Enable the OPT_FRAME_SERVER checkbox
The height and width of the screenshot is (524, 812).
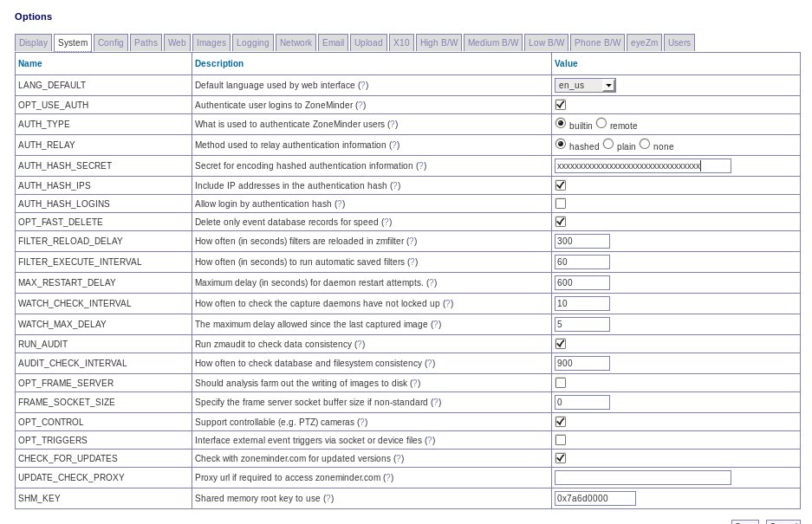[561, 383]
